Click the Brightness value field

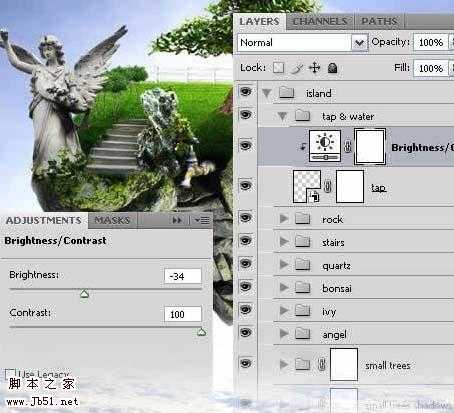click(x=183, y=276)
